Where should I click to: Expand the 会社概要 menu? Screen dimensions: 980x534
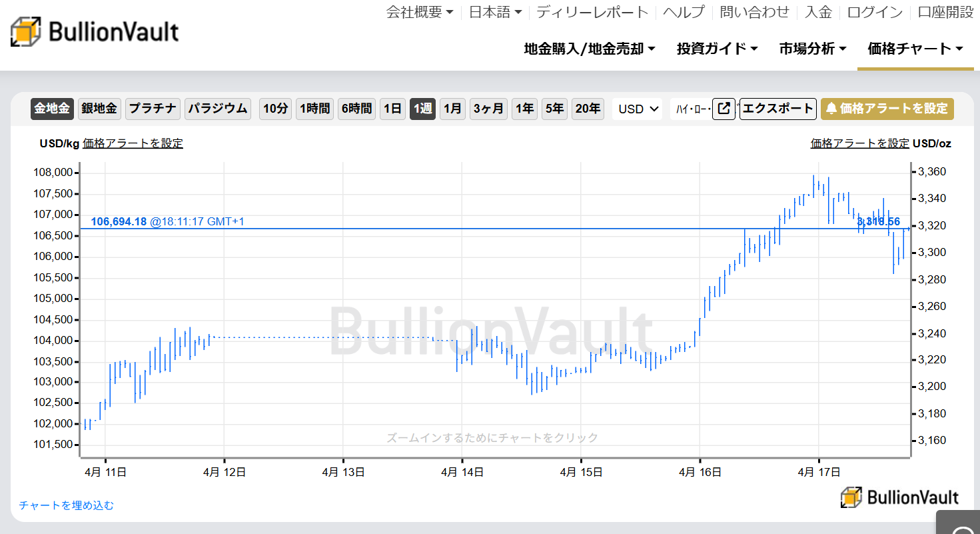tap(420, 12)
